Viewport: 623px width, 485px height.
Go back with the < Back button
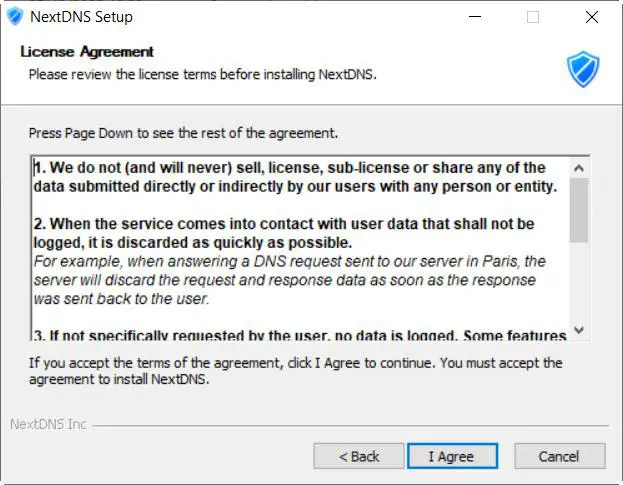click(x=358, y=456)
